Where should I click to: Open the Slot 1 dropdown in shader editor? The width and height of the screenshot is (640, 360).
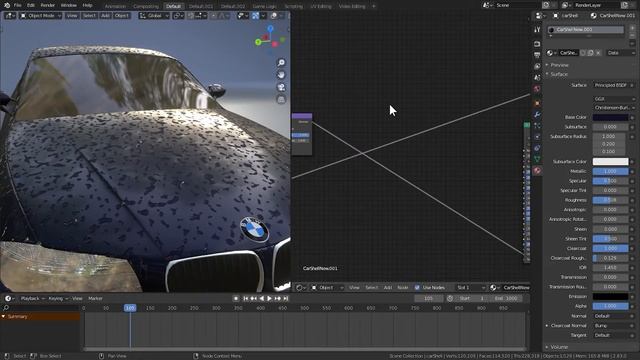click(x=471, y=287)
